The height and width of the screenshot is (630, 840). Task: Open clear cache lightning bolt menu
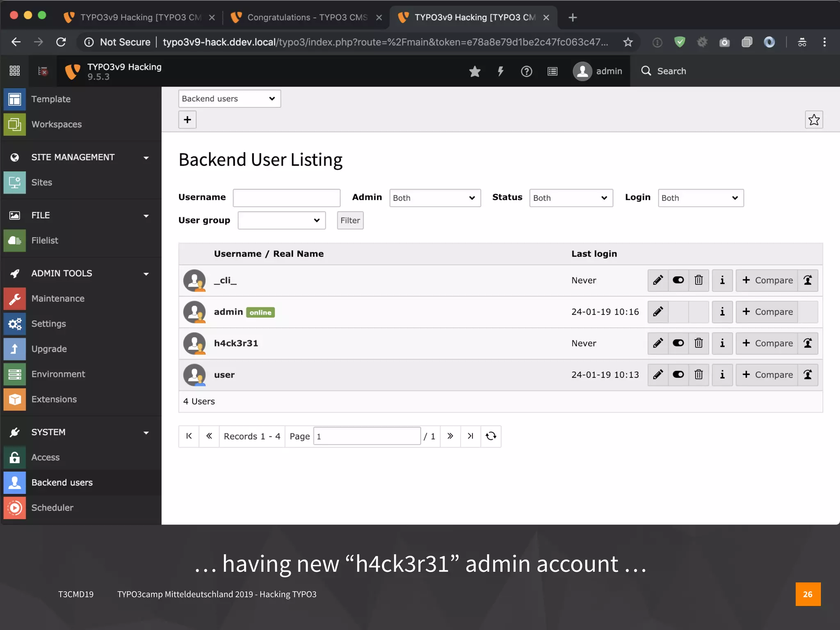(x=500, y=71)
